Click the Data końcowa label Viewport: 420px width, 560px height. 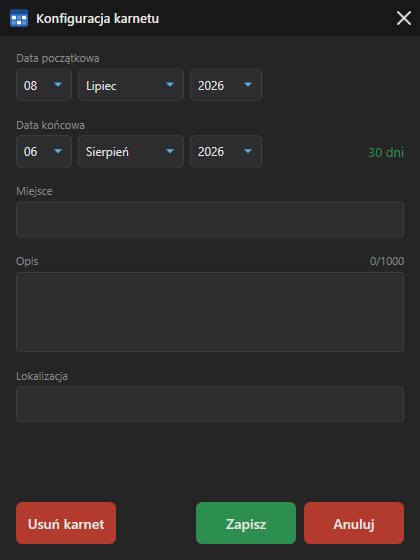coord(50,125)
